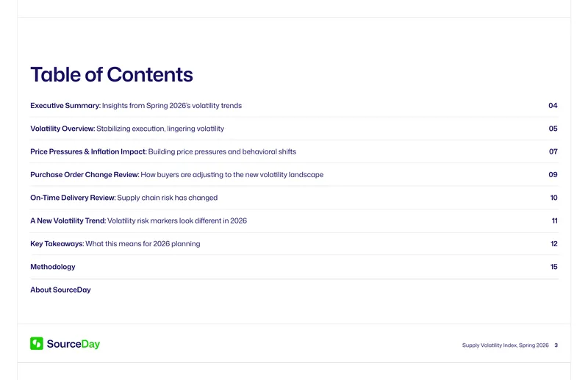
Task: Click text What this means for 2026 planning
Action: pyautogui.click(x=143, y=244)
